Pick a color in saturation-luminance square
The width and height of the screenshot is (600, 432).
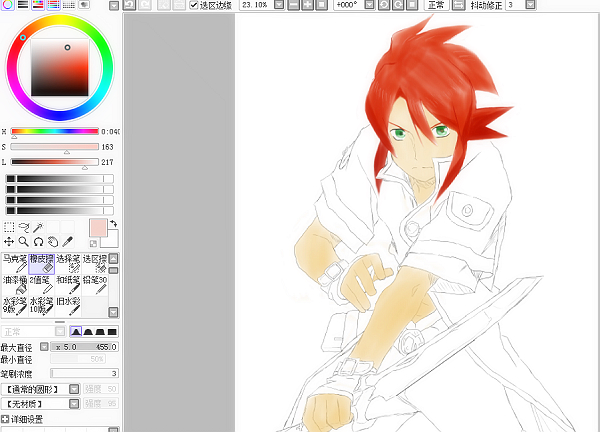pos(60,67)
